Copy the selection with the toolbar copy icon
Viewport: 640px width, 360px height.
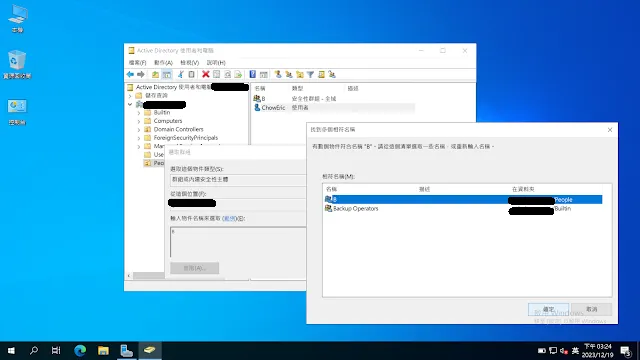tap(191, 74)
